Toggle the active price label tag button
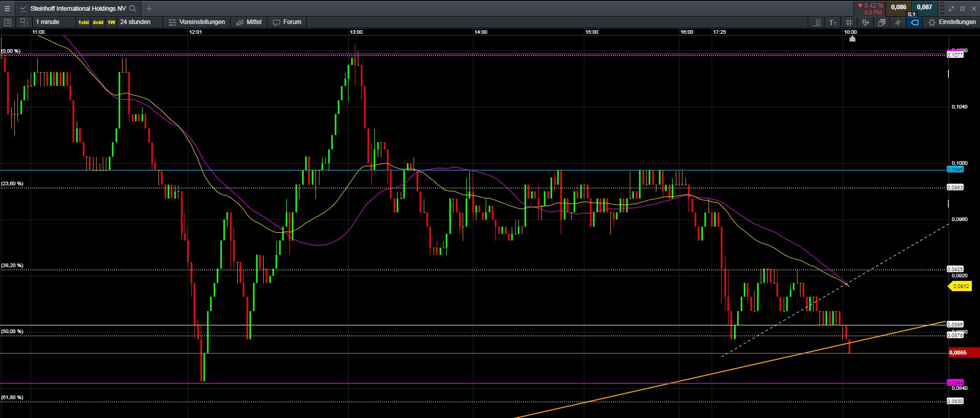Screen dimensions: 980x418 point(915,23)
